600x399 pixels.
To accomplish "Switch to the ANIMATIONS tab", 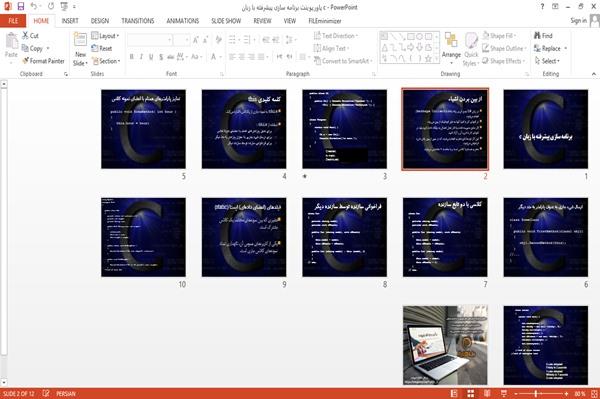I will [x=183, y=21].
